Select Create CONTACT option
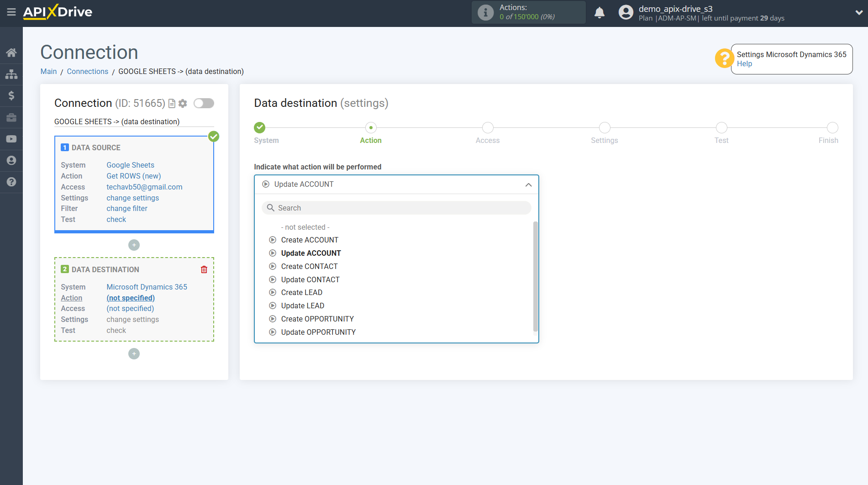 pos(309,266)
